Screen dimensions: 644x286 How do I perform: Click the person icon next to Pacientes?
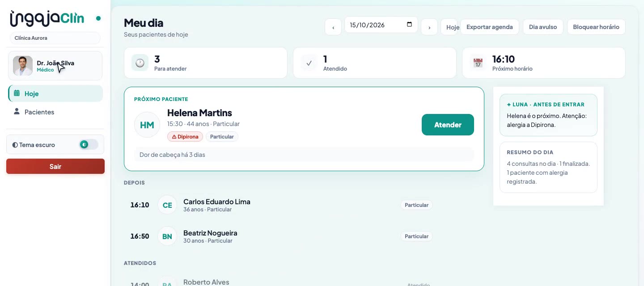click(17, 111)
